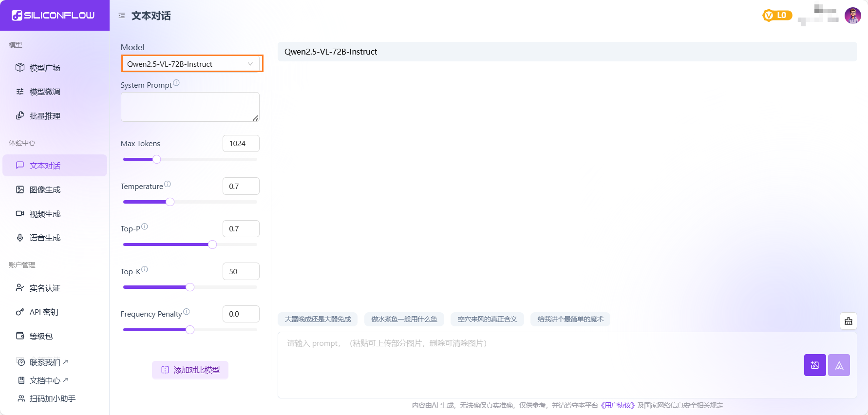This screenshot has width=868, height=415.
Task: Open the user avatar menu
Action: tap(853, 16)
